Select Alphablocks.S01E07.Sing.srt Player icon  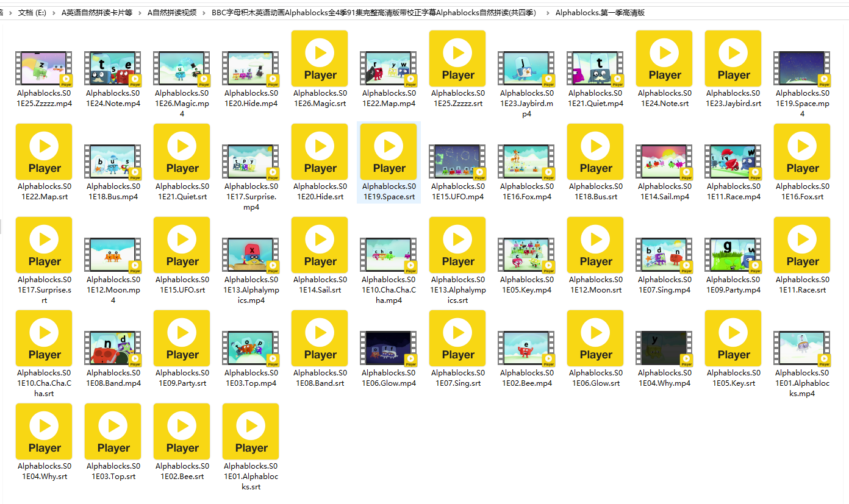pyautogui.click(x=457, y=338)
